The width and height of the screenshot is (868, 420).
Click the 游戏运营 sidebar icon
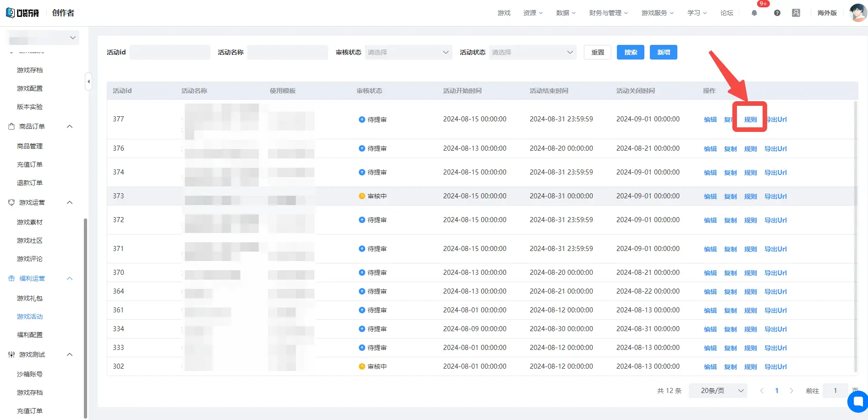point(11,202)
